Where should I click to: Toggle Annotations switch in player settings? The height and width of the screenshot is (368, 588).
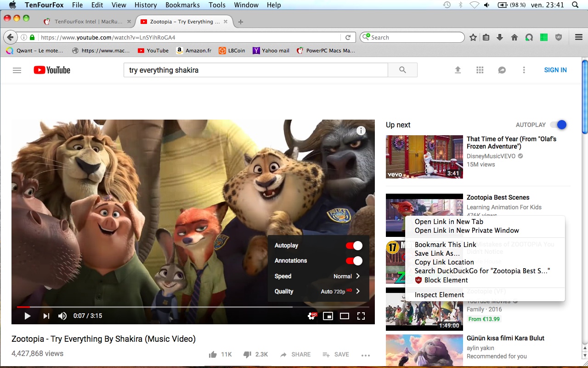[x=354, y=261]
